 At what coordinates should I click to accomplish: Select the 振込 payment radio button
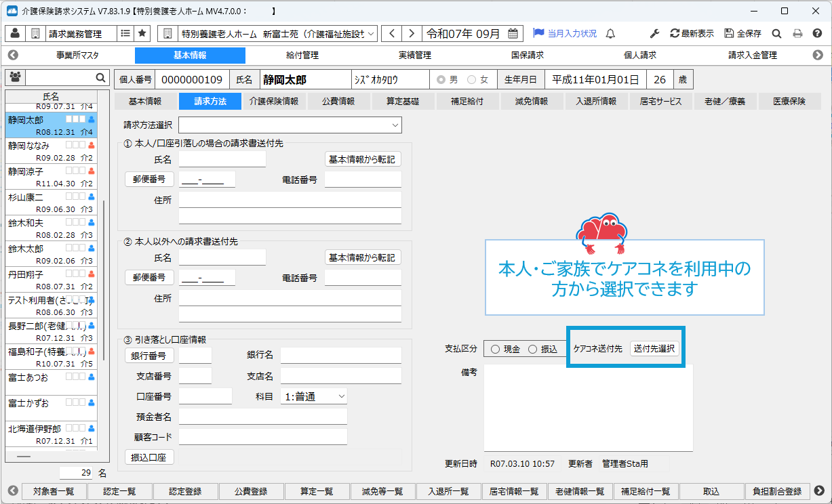tap(532, 349)
